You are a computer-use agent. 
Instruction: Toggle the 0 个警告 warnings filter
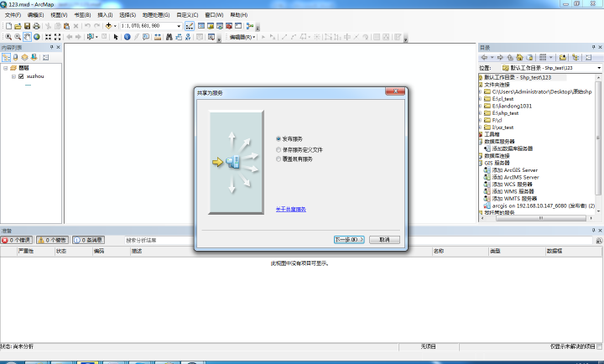coord(52,240)
